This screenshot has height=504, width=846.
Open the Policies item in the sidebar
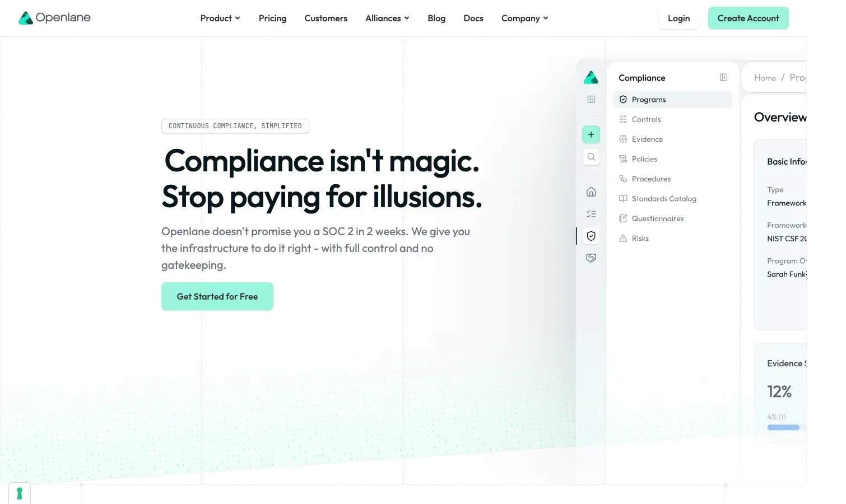672,159
